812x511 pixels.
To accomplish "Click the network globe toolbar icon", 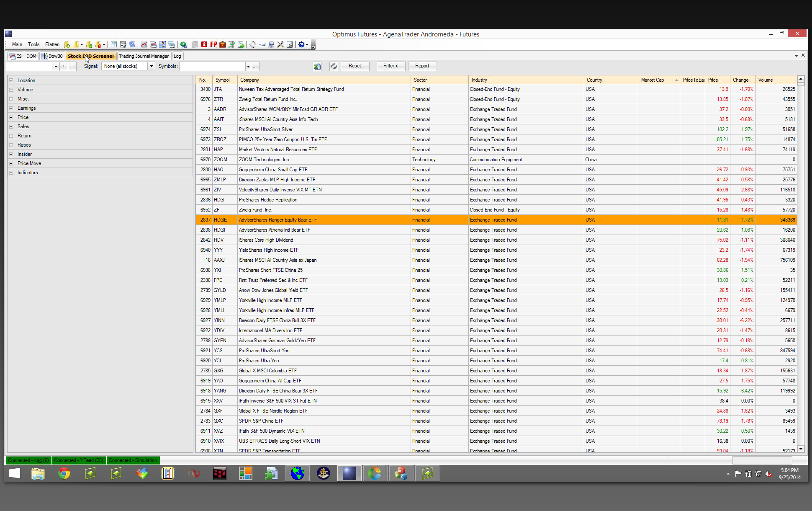I will (271, 44).
